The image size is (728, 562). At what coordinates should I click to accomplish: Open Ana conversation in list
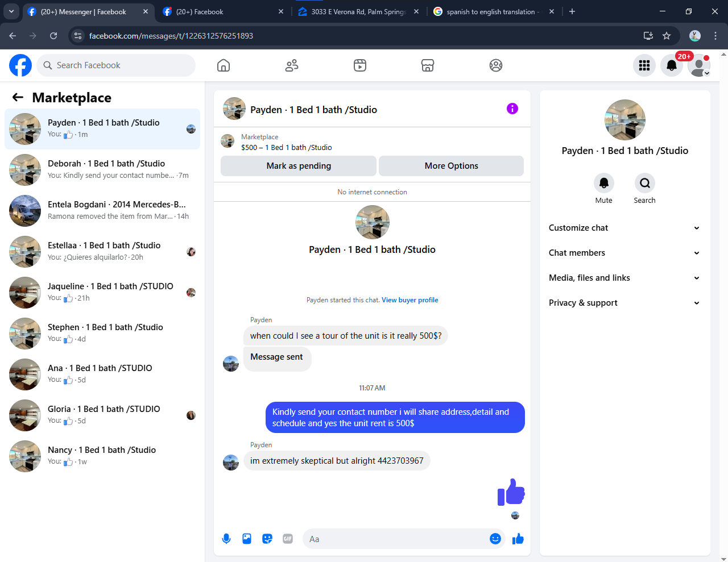pos(102,374)
